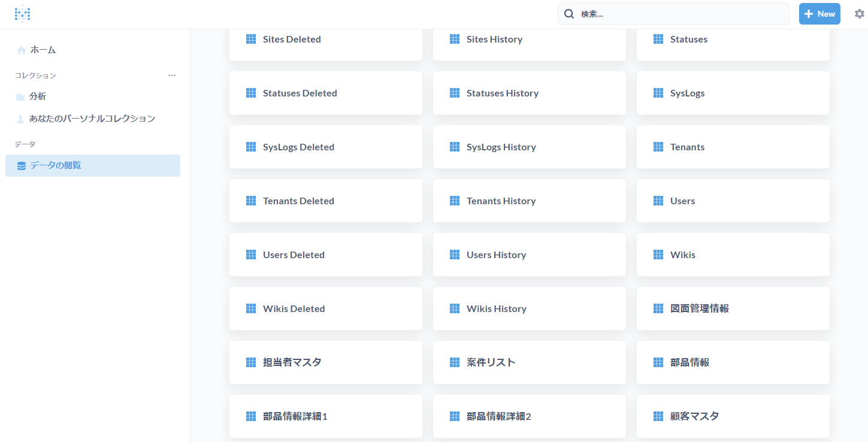Go to ホーム in the sidebar
868x442 pixels.
[43, 50]
